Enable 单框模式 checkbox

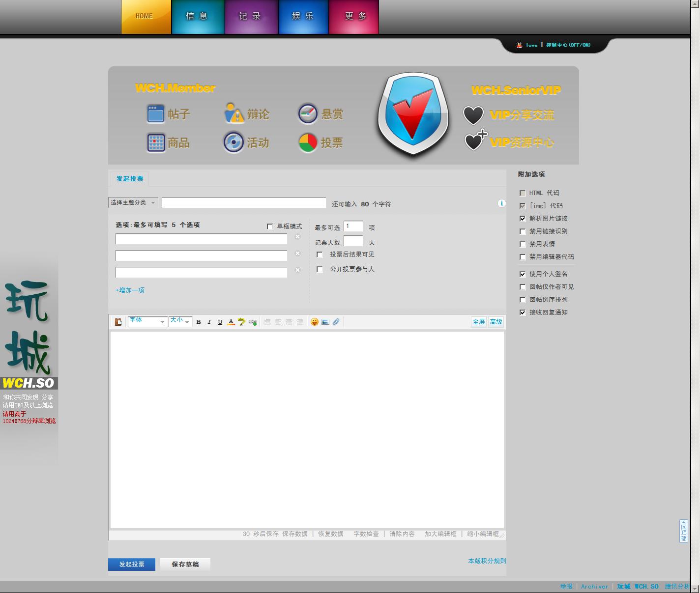270,226
